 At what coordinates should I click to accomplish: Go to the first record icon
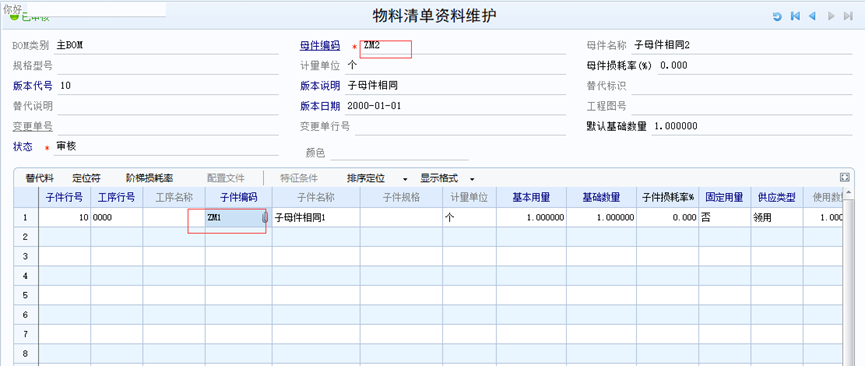point(795,17)
